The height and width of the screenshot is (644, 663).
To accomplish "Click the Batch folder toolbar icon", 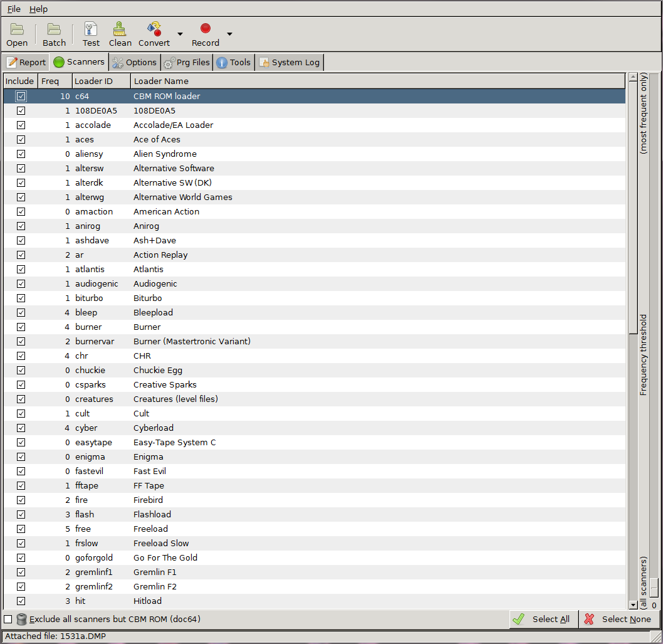I will (54, 29).
